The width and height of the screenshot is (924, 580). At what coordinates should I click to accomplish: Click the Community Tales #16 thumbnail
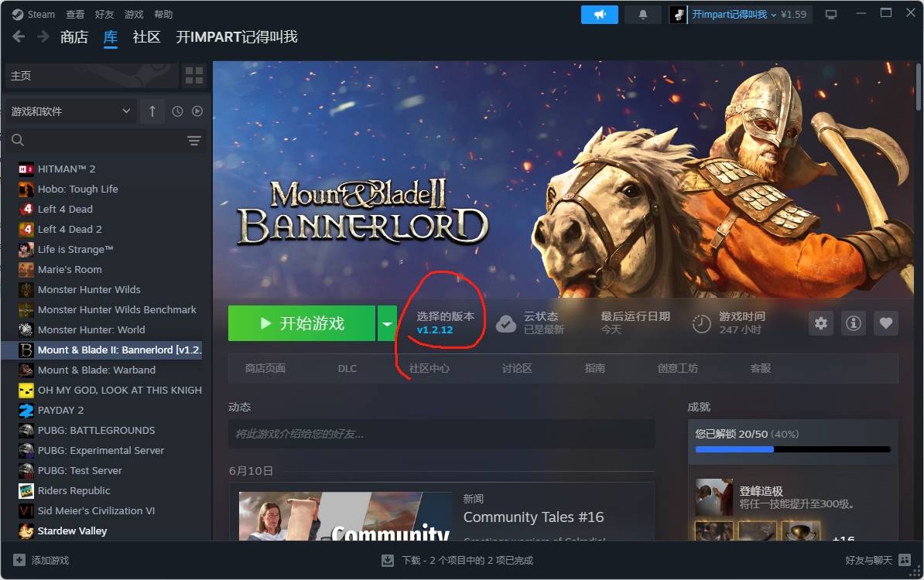(345, 517)
